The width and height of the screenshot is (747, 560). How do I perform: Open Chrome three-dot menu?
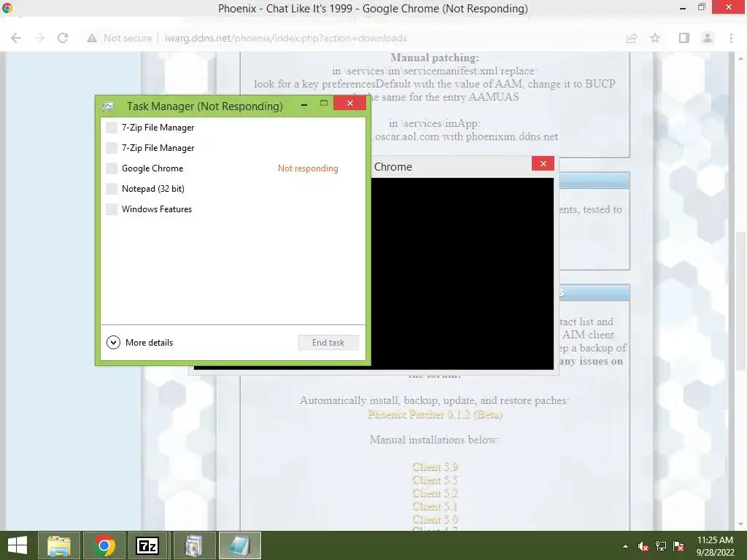731,38
